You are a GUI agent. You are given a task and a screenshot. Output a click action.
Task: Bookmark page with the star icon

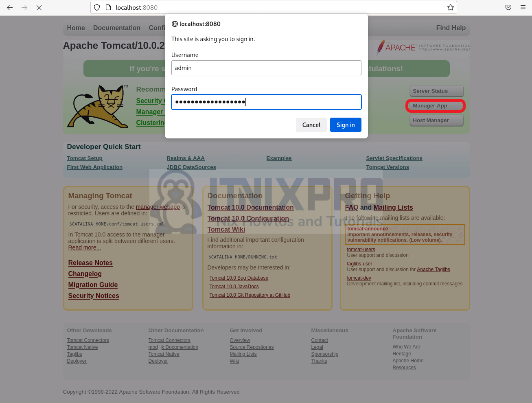point(450,7)
